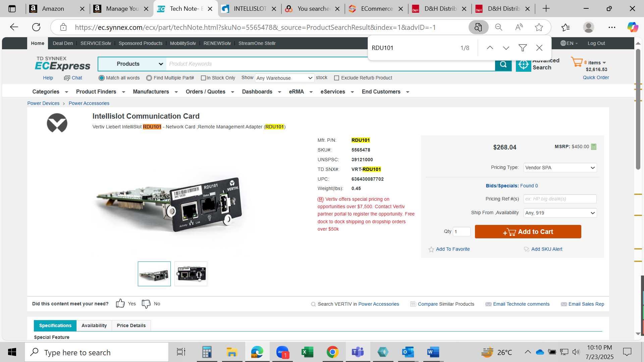The height and width of the screenshot is (362, 644).
Task: Open Ship From Availability dropdown
Action: (560, 213)
